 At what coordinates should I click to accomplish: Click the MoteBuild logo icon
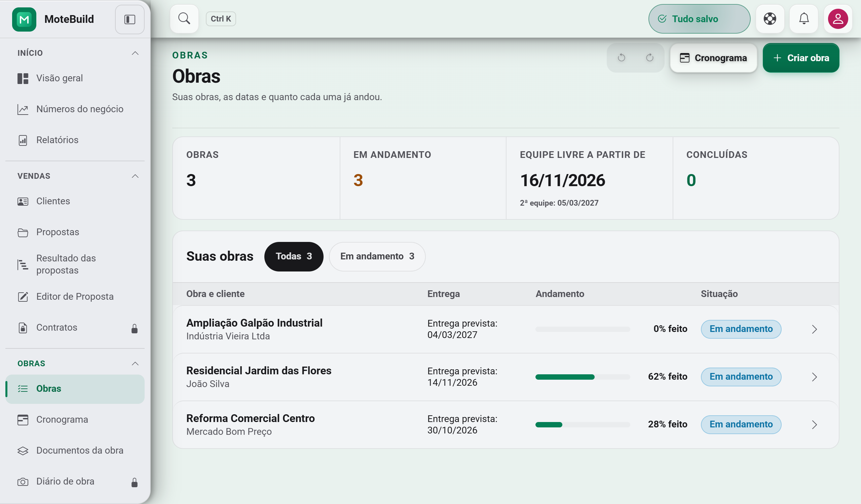(x=24, y=19)
